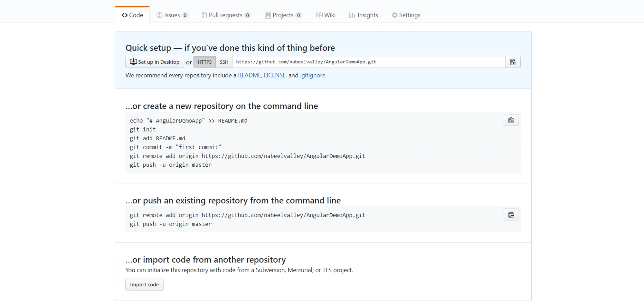Click the Projects count badge
644x306 pixels.
298,15
